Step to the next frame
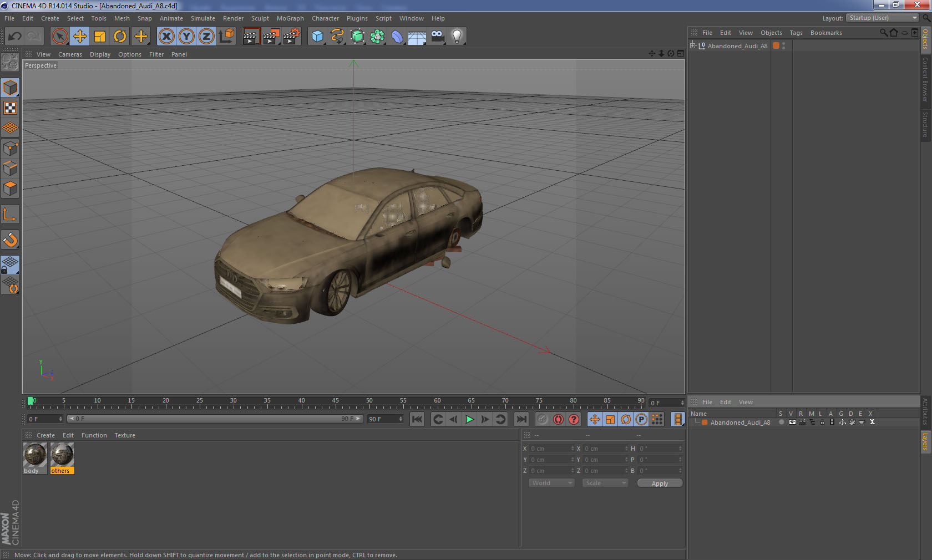The width and height of the screenshot is (932, 560). coord(485,419)
